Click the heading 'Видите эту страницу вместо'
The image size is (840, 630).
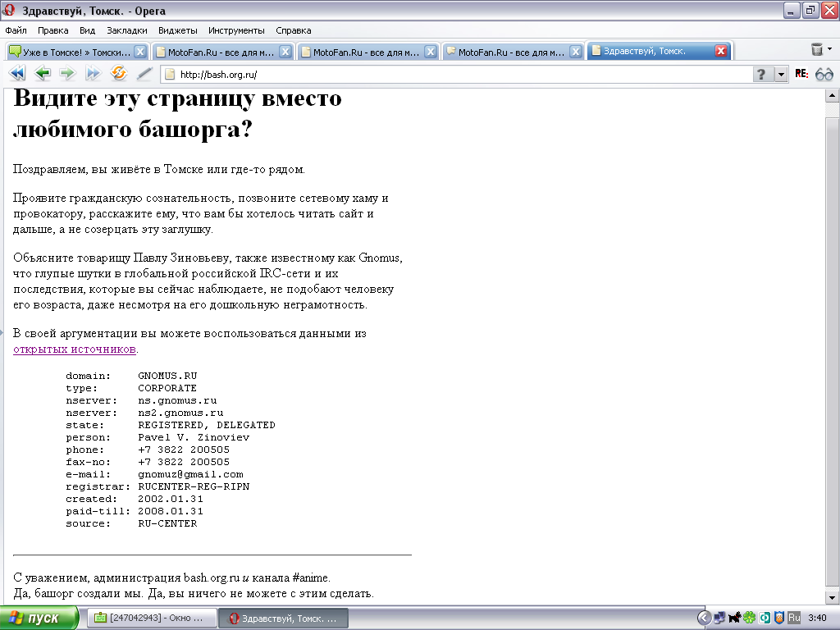[177, 98]
